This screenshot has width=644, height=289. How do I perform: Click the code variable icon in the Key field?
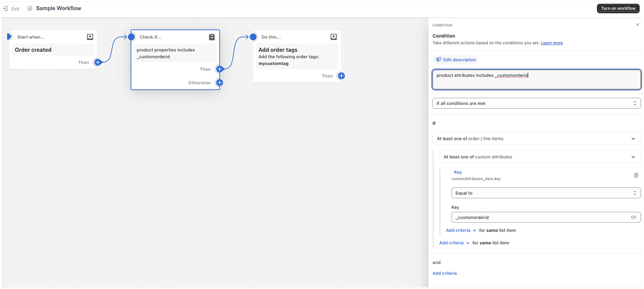pyautogui.click(x=633, y=217)
